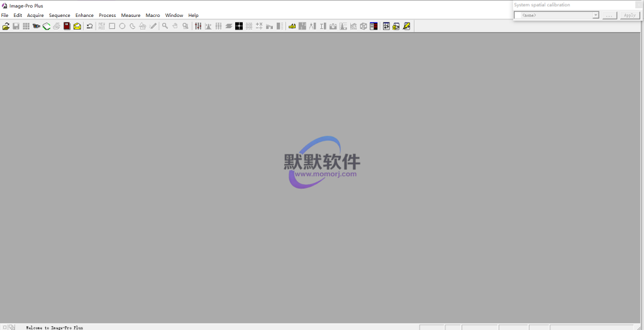The image size is (644, 330).
Task: Click the ellipsis button beside calibration dropdown
Action: (x=609, y=15)
